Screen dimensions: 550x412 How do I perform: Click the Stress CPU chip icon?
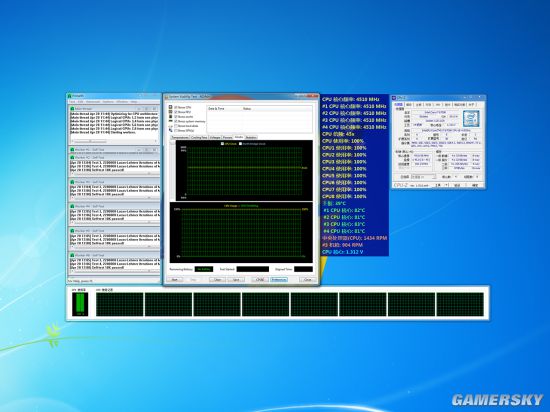pyautogui.click(x=171, y=107)
